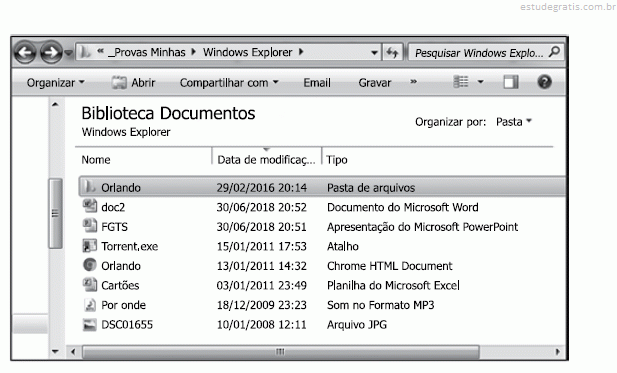Click the file name Torrent.exe

[x=129, y=246]
